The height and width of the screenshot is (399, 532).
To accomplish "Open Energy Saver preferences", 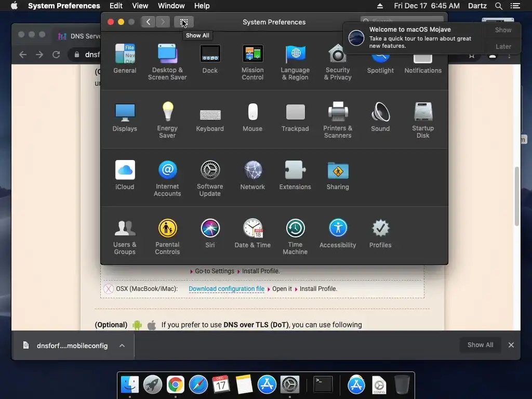I will click(x=167, y=120).
